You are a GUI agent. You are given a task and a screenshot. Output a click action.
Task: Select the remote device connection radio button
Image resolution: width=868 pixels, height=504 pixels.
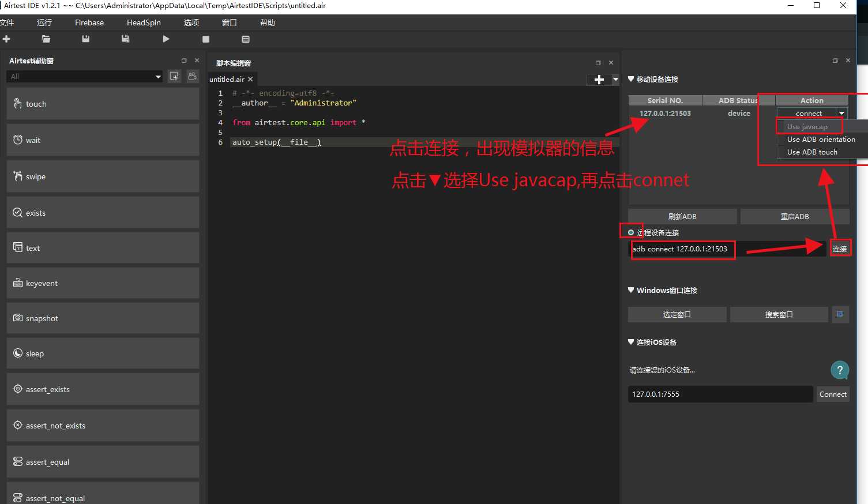coord(631,232)
